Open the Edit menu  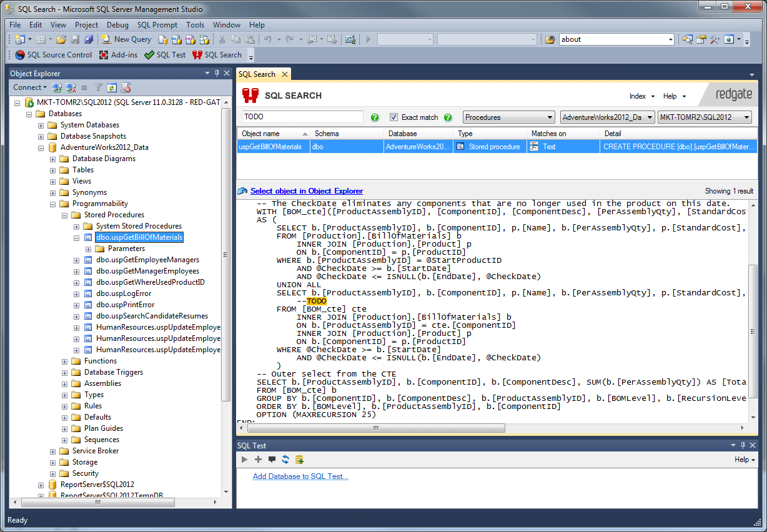point(36,25)
